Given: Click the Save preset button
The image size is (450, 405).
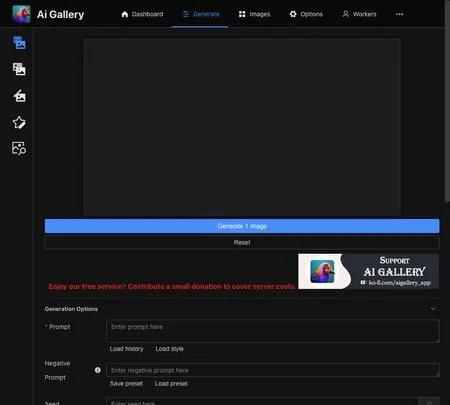Looking at the screenshot, I should [x=126, y=384].
